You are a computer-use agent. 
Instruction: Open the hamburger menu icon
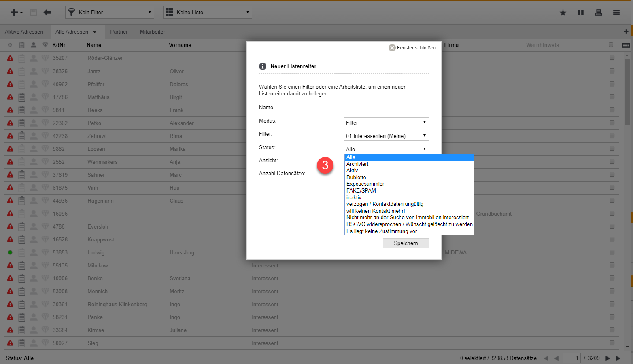coord(616,13)
